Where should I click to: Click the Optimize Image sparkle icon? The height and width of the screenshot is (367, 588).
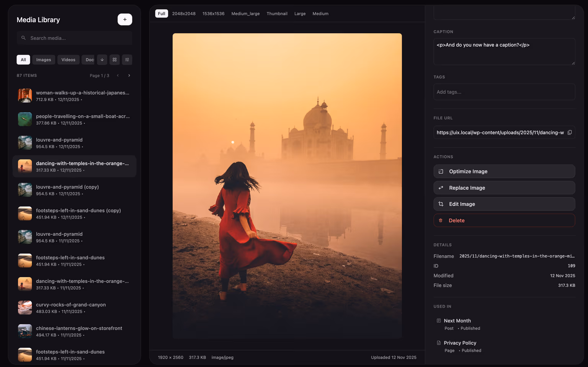pos(441,171)
